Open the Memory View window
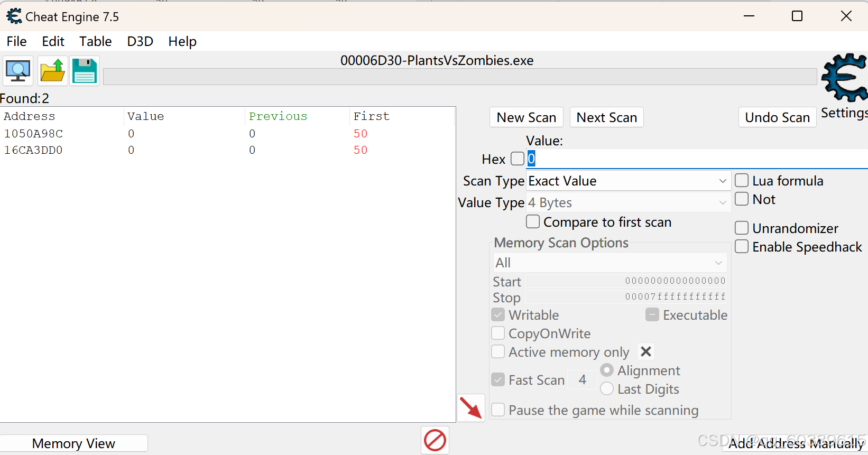Viewport: 868px width, 455px height. coord(73,443)
